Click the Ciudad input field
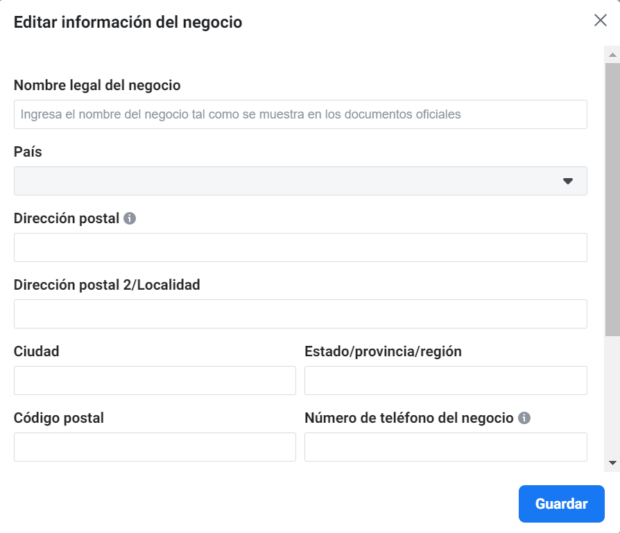The height and width of the screenshot is (533, 620). [x=155, y=380]
